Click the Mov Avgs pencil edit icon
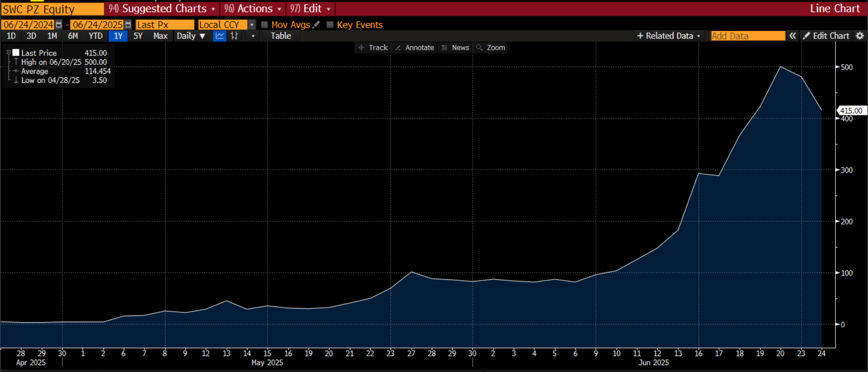The height and width of the screenshot is (372, 868). coord(316,24)
